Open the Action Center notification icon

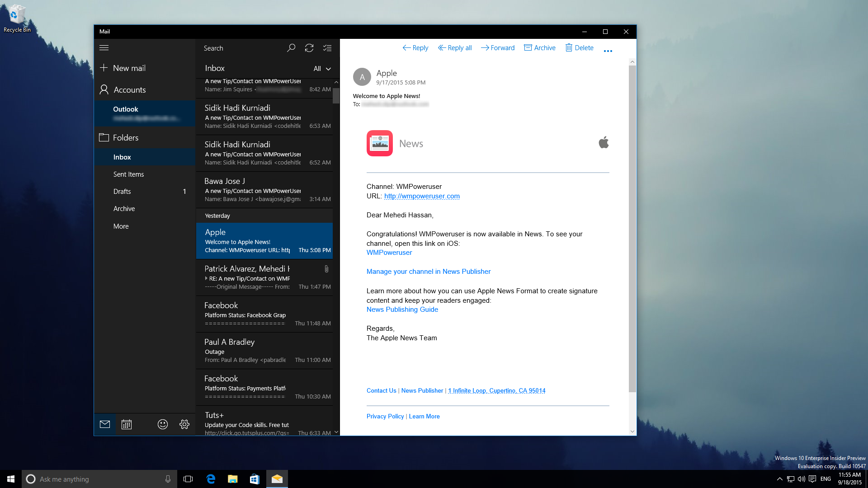click(812, 479)
